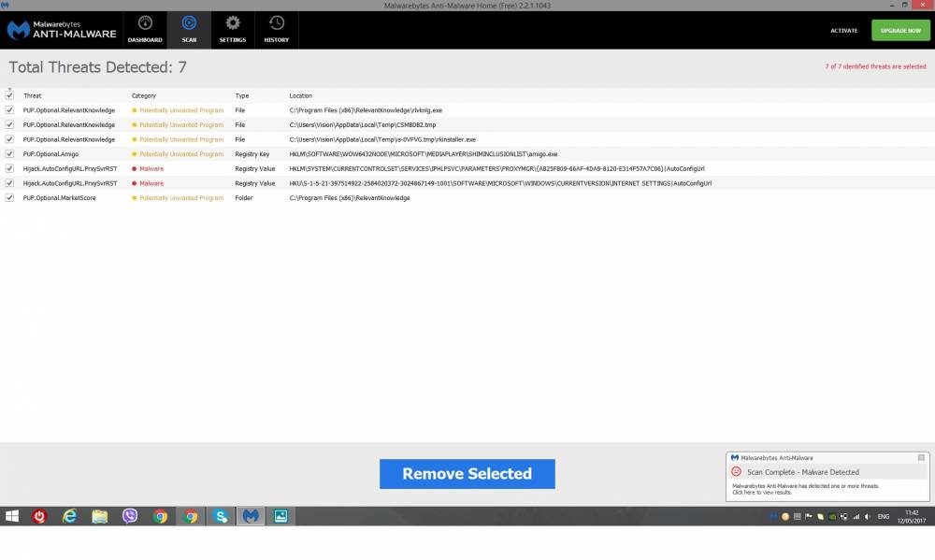
Task: Open File Explorer from taskbar
Action: 100,516
